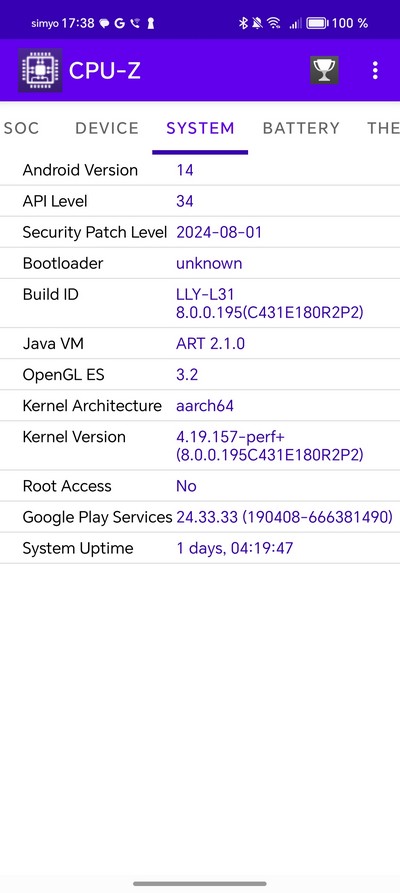Tap the Google G notification icon

coord(119,23)
